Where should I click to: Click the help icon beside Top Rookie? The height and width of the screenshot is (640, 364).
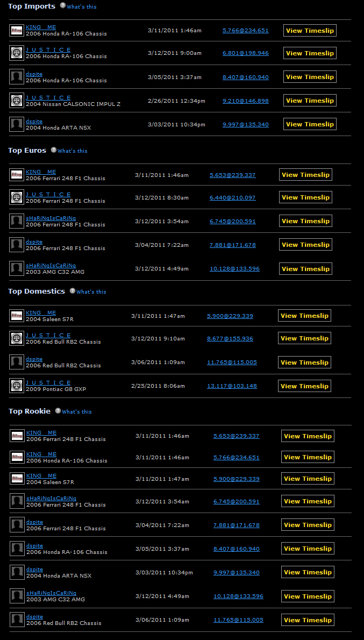[58, 411]
